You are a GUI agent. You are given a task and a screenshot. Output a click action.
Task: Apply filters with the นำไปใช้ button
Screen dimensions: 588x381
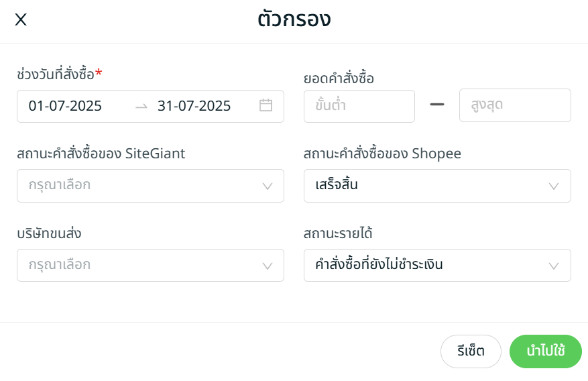[545, 351]
